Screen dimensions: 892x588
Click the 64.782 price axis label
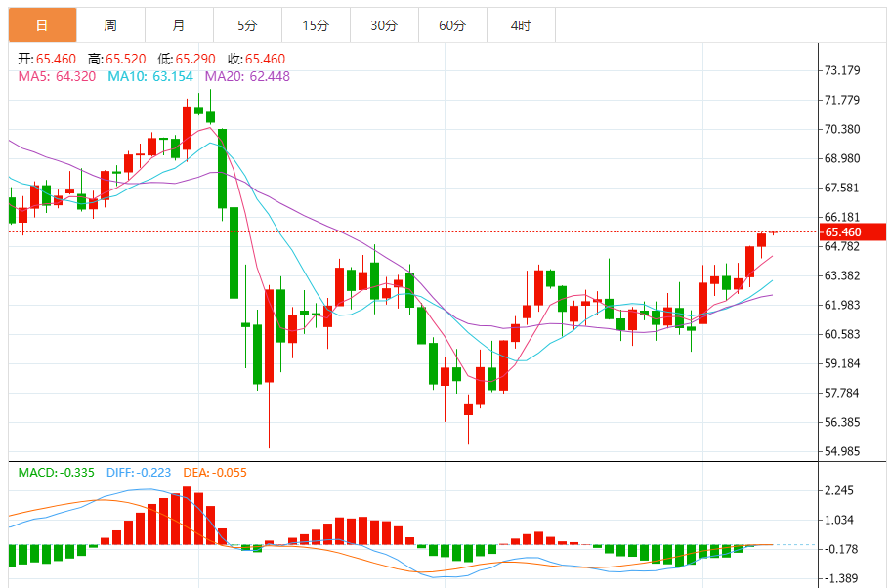click(x=842, y=246)
